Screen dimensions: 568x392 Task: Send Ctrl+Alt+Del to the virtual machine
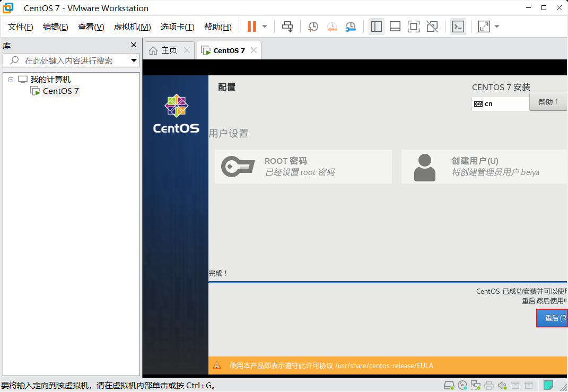point(287,27)
